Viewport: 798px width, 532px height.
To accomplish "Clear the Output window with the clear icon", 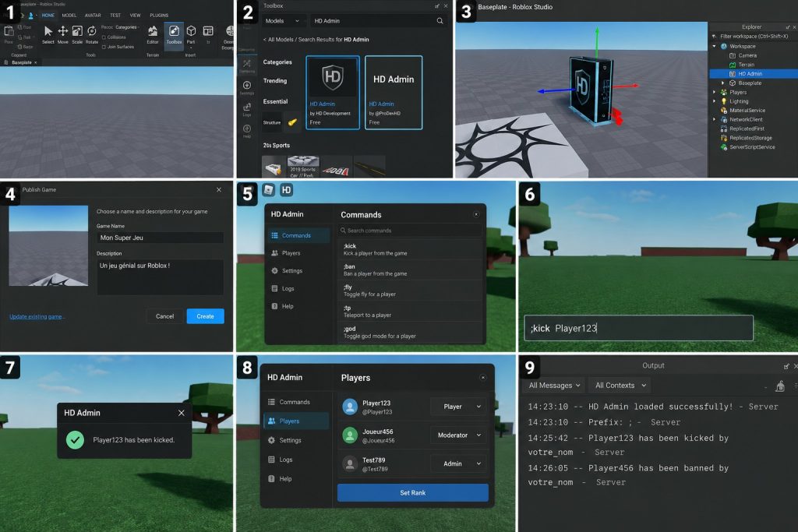I will (x=779, y=386).
